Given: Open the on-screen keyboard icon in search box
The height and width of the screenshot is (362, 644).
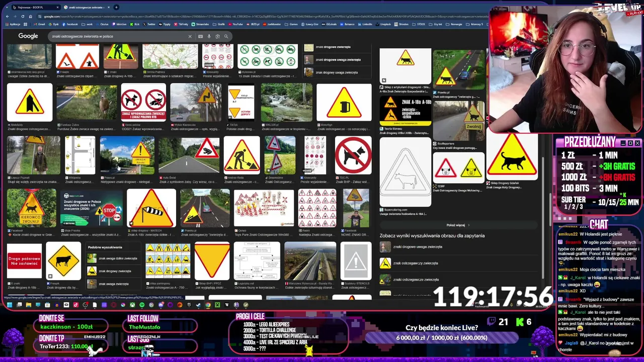Looking at the screenshot, I should click(x=200, y=36).
